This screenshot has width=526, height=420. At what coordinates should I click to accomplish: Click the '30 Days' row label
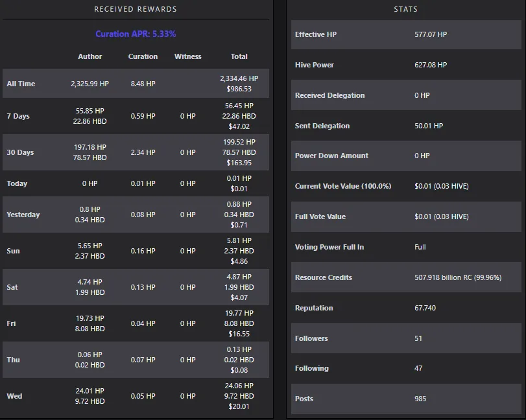[x=20, y=152]
